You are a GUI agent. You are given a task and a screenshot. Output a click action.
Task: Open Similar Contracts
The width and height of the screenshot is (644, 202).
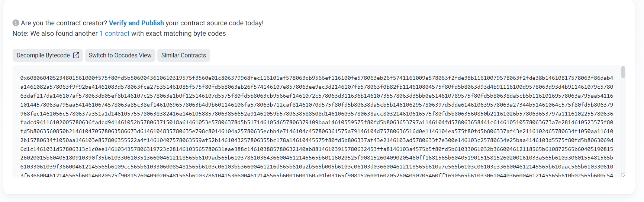[x=183, y=55]
